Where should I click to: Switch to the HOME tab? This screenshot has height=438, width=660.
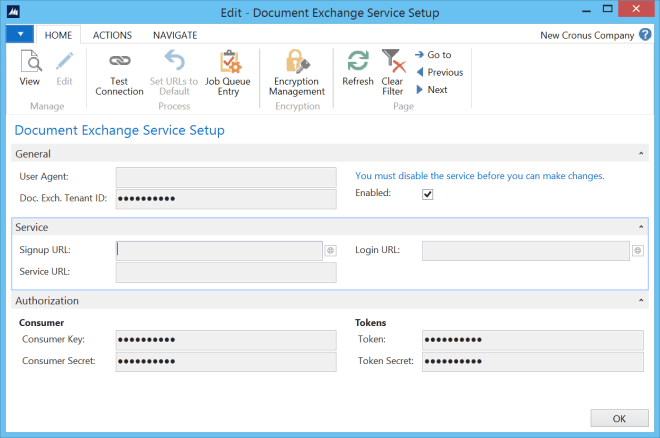tap(58, 35)
